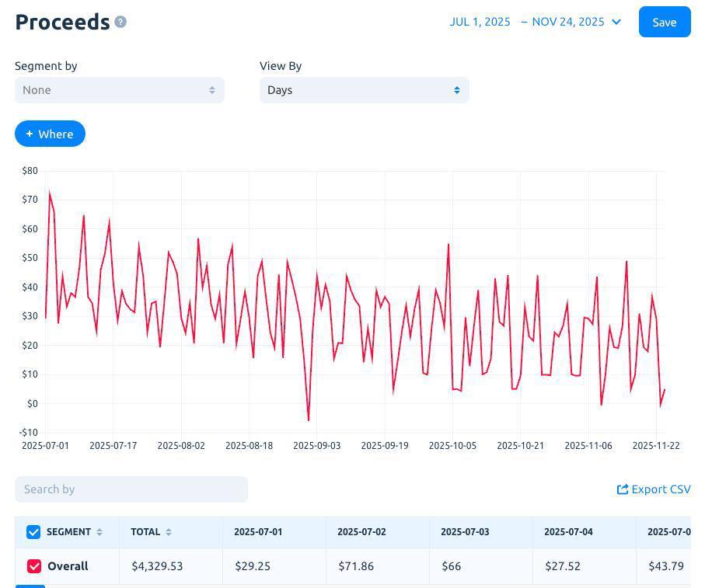Select the $71.86 cell in Overall row
This screenshot has height=588, width=705.
coord(356,566)
